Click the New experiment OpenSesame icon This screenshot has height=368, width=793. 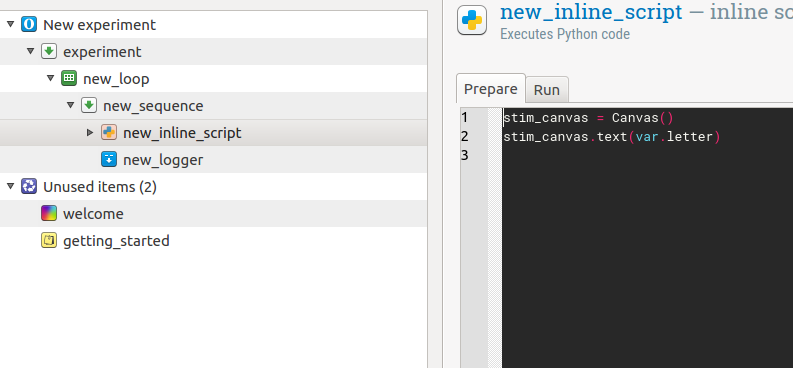[x=29, y=24]
